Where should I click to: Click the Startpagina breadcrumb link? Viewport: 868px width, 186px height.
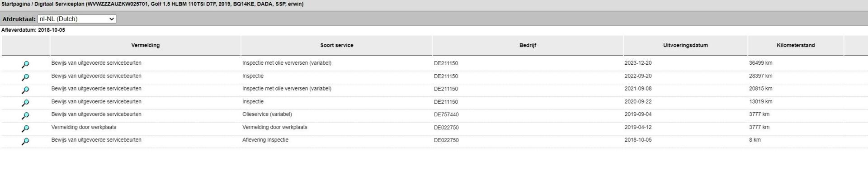tap(15, 4)
